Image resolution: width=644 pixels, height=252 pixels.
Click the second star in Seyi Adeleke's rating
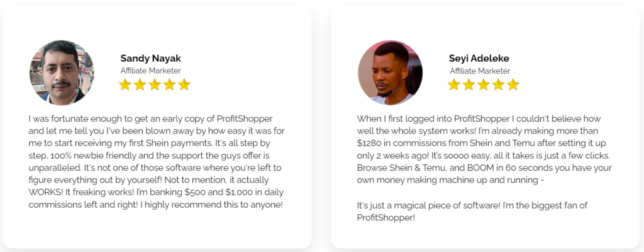pyautogui.click(x=469, y=84)
